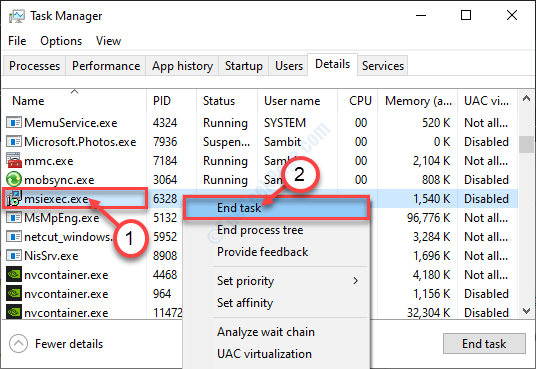
Task: Close the Task Manager window
Action: pyautogui.click(x=512, y=15)
